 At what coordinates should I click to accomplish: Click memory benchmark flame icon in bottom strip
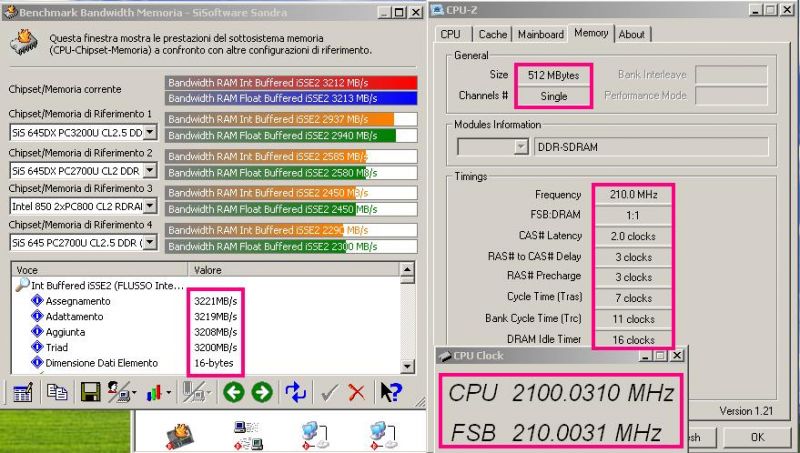pyautogui.click(x=179, y=437)
